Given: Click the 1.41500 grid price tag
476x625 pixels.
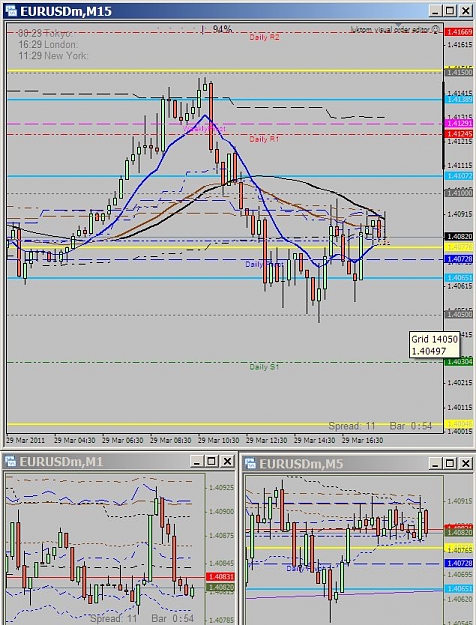Looking at the screenshot, I should coord(459,73).
